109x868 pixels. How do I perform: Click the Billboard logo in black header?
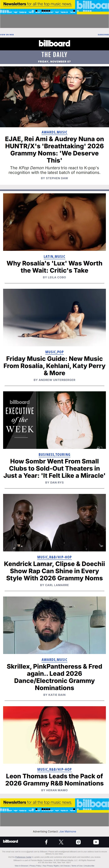(54, 44)
